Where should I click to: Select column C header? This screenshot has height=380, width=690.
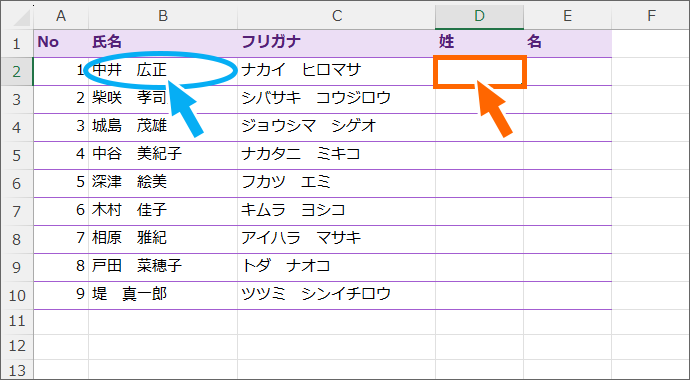pos(337,17)
